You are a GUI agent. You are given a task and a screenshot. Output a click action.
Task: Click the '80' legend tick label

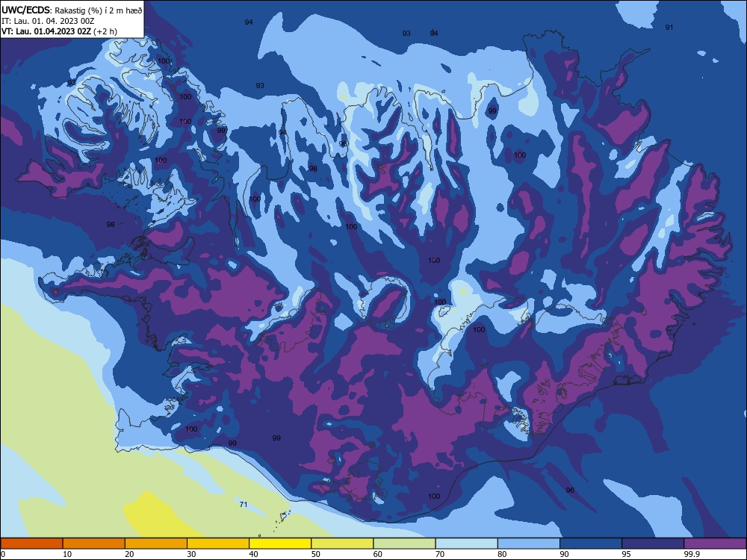[502, 554]
